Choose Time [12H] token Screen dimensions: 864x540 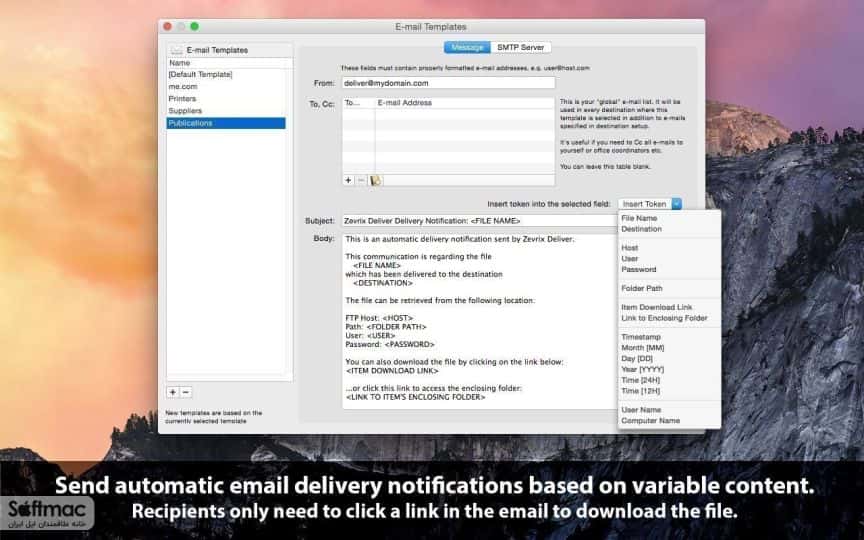(x=640, y=391)
